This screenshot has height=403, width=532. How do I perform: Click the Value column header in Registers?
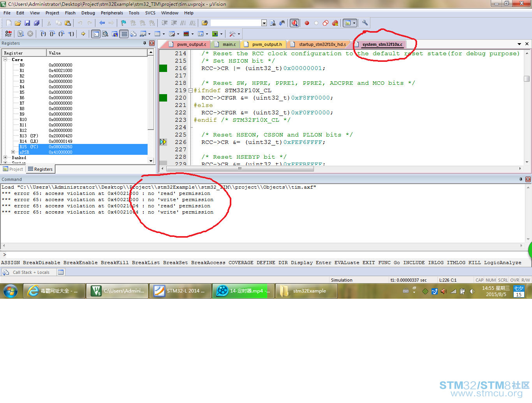97,53
